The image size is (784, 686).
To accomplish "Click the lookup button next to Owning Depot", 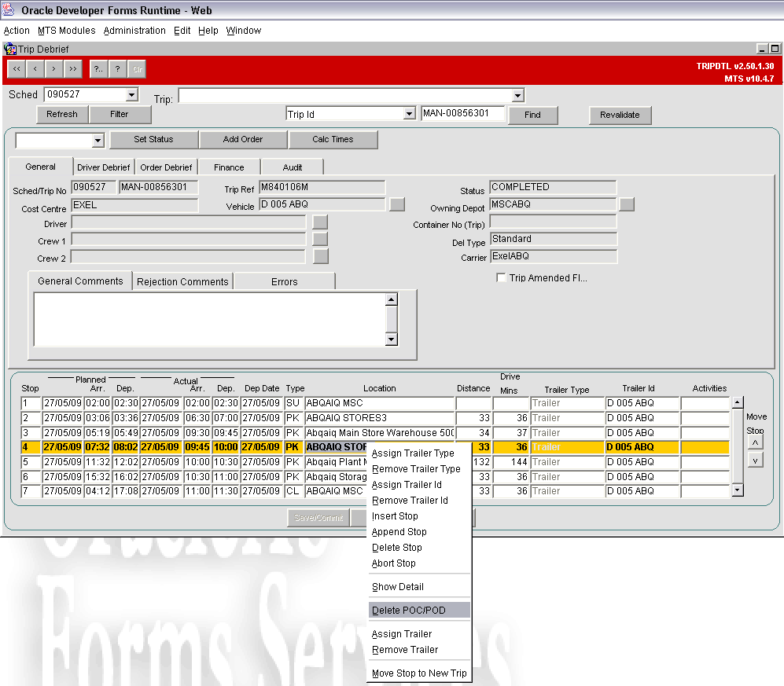I will (x=627, y=204).
